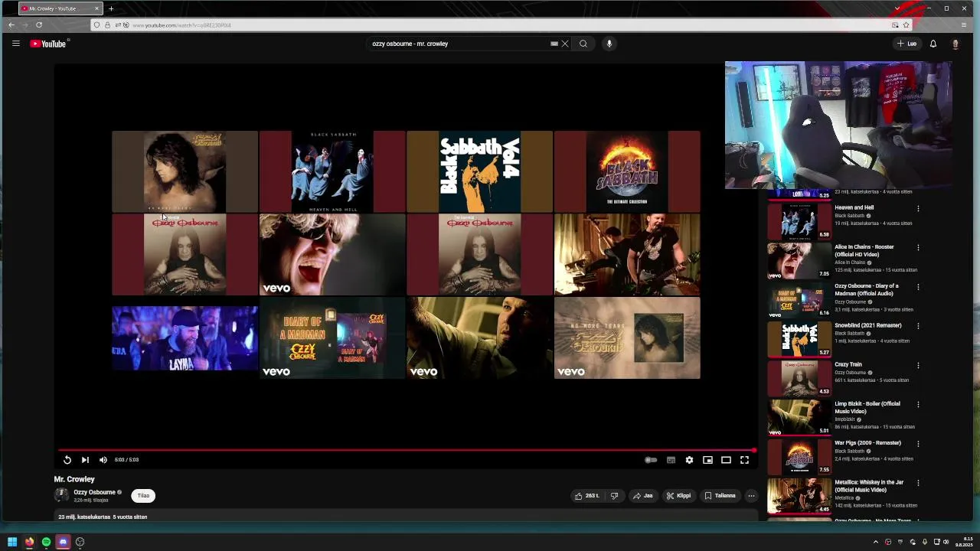
Task: Select Sabbath Vol 4 endscreen thumbnail
Action: pyautogui.click(x=480, y=171)
